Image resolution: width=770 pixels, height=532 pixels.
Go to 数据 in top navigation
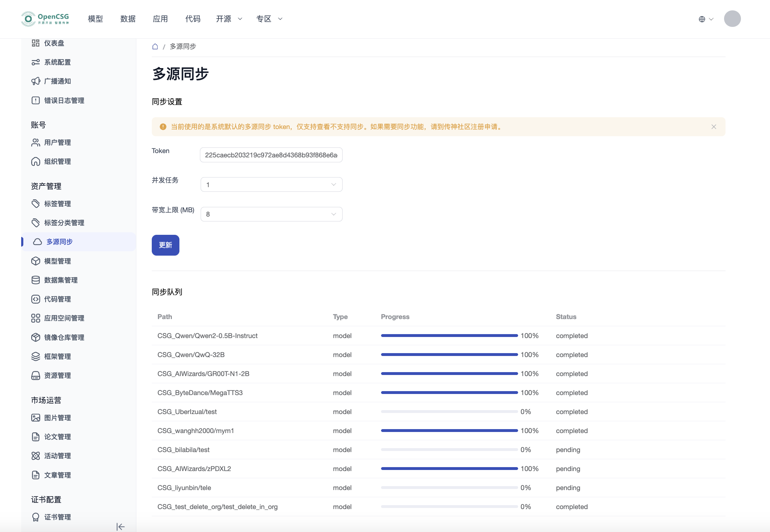tap(128, 19)
